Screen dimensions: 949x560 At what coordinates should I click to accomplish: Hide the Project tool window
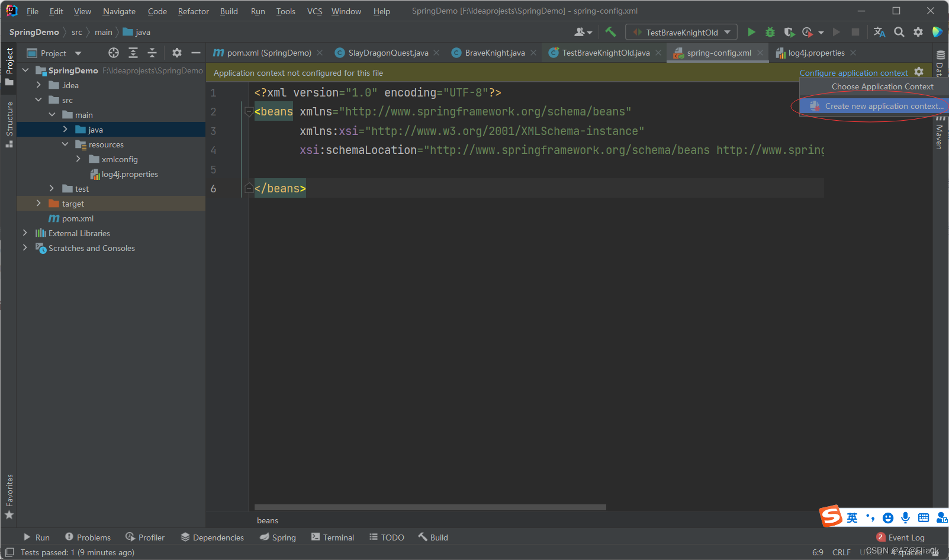196,53
